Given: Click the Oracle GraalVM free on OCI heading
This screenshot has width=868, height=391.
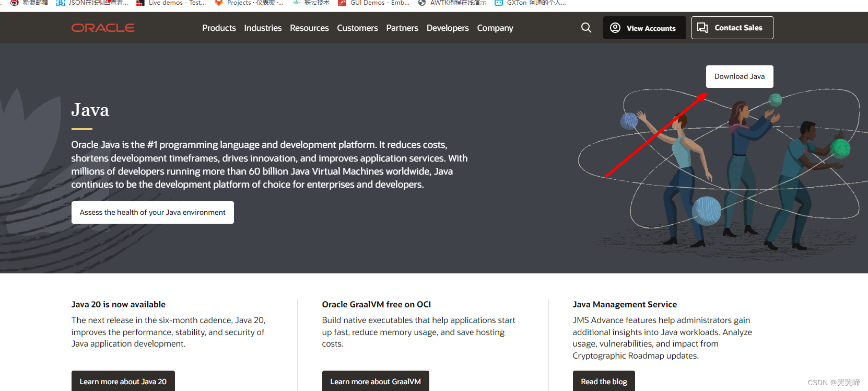Looking at the screenshot, I should (x=377, y=304).
